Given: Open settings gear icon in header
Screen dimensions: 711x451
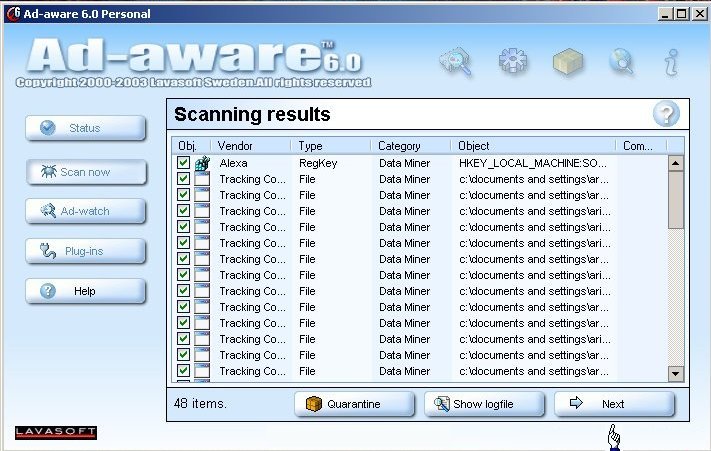Looking at the screenshot, I should click(x=512, y=61).
